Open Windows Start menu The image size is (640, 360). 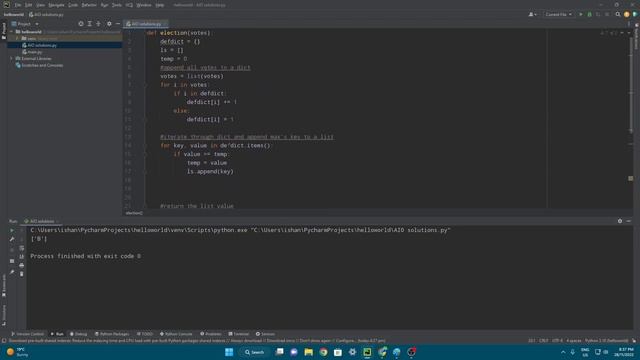coord(229,352)
